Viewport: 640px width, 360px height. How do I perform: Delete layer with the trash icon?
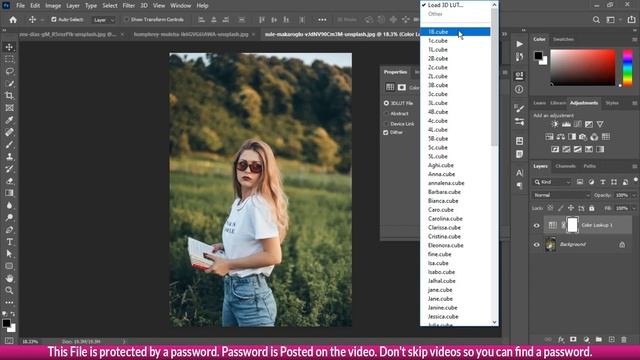(624, 339)
